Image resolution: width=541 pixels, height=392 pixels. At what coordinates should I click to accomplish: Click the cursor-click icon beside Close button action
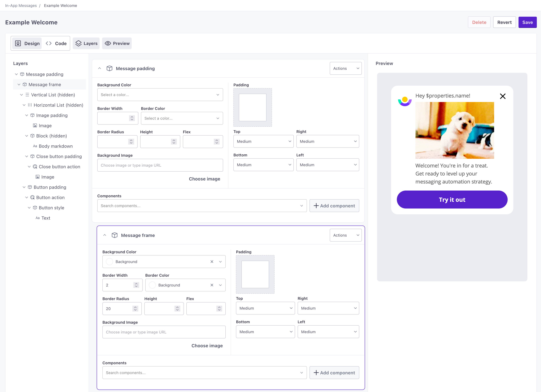click(x=35, y=167)
